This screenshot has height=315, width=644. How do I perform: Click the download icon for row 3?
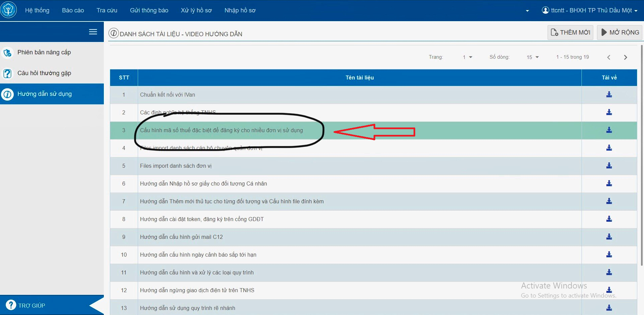(609, 130)
